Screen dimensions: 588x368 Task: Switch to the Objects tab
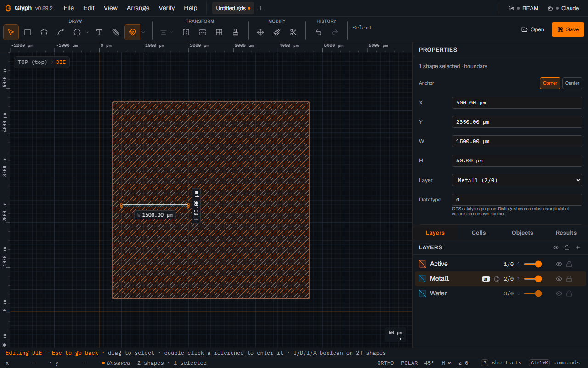(x=522, y=233)
